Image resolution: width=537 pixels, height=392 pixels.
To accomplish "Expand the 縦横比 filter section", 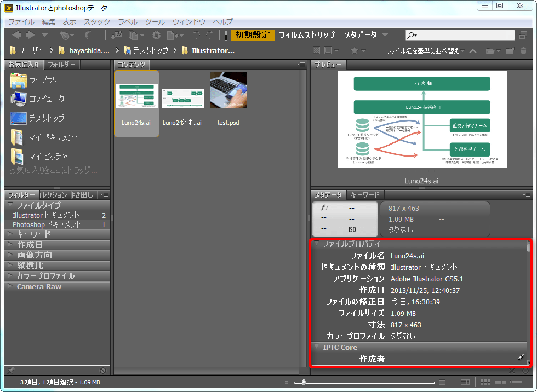I will point(10,265).
